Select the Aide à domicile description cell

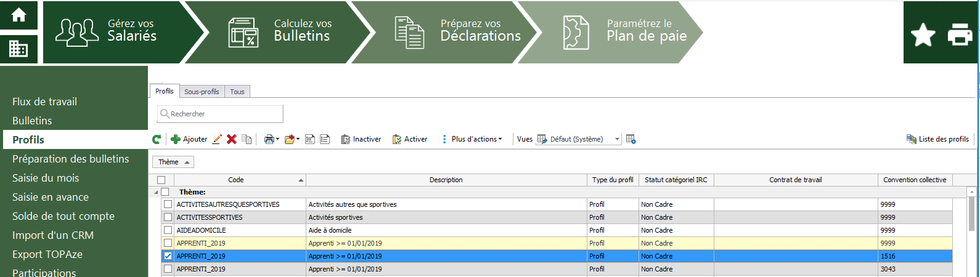click(446, 230)
